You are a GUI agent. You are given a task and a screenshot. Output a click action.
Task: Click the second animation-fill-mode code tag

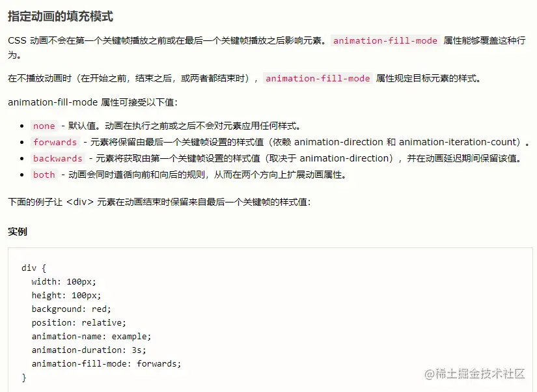318,79
